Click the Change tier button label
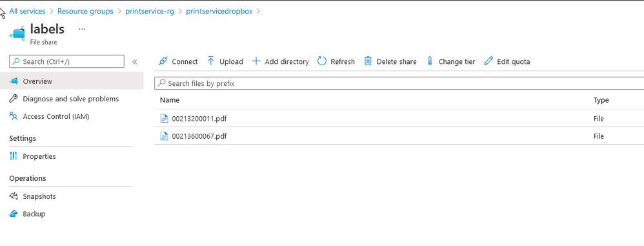This screenshot has width=644, height=246. [x=457, y=61]
